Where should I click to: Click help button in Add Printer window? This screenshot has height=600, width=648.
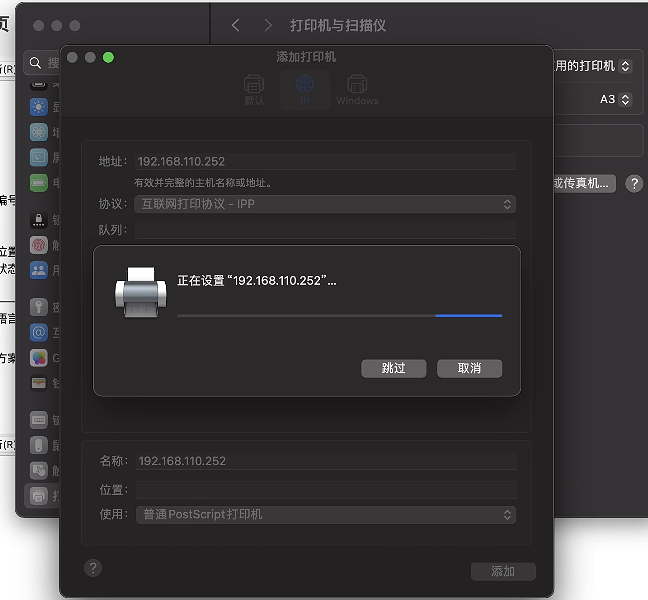click(x=93, y=568)
